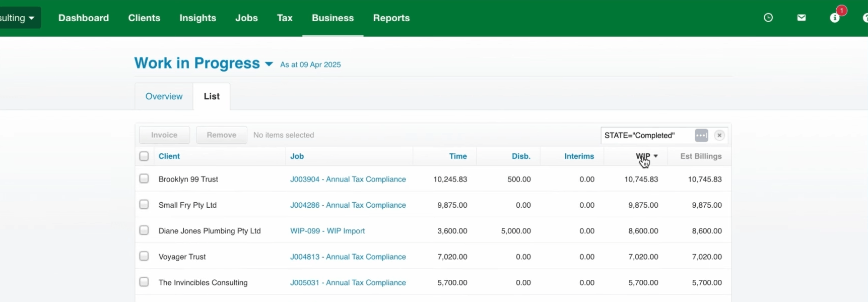Sort by the WIP column header
Viewport: 868px width, 302px height.
coord(646,156)
